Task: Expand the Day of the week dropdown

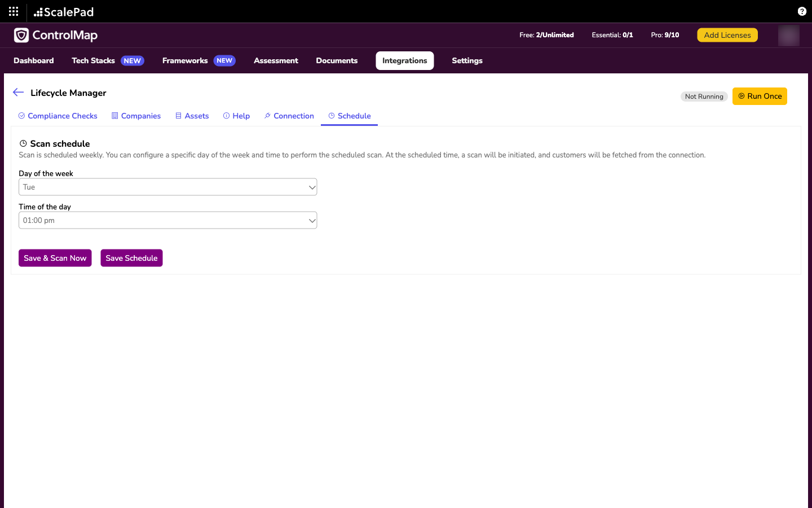Action: point(168,187)
